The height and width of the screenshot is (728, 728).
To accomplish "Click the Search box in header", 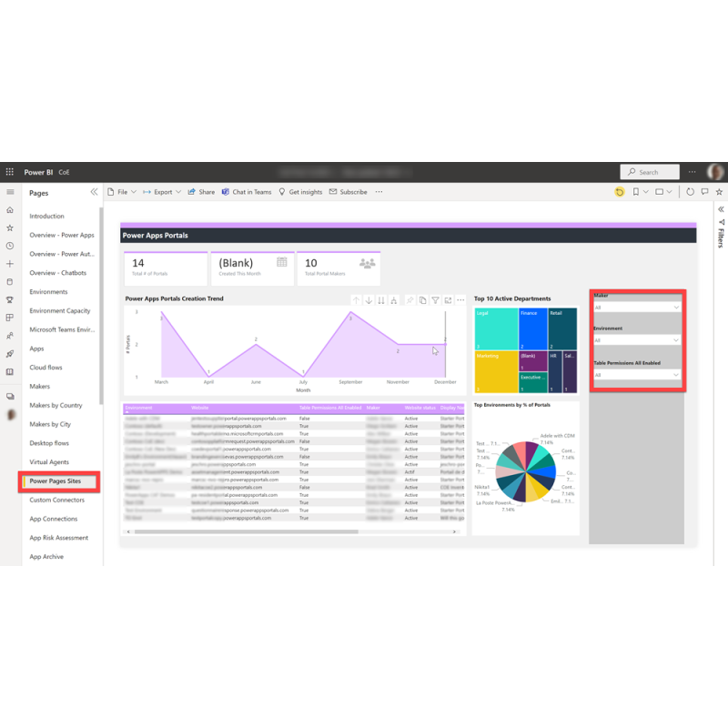I will point(650,172).
